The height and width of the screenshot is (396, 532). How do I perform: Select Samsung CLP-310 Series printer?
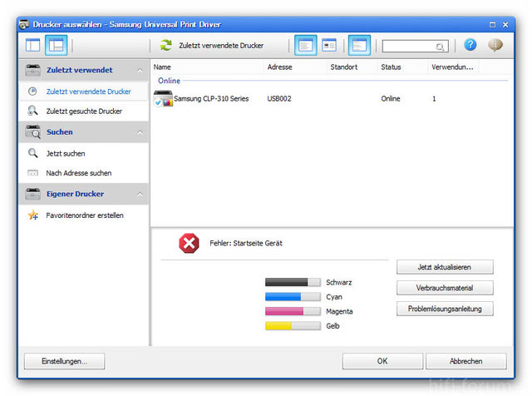pos(211,98)
